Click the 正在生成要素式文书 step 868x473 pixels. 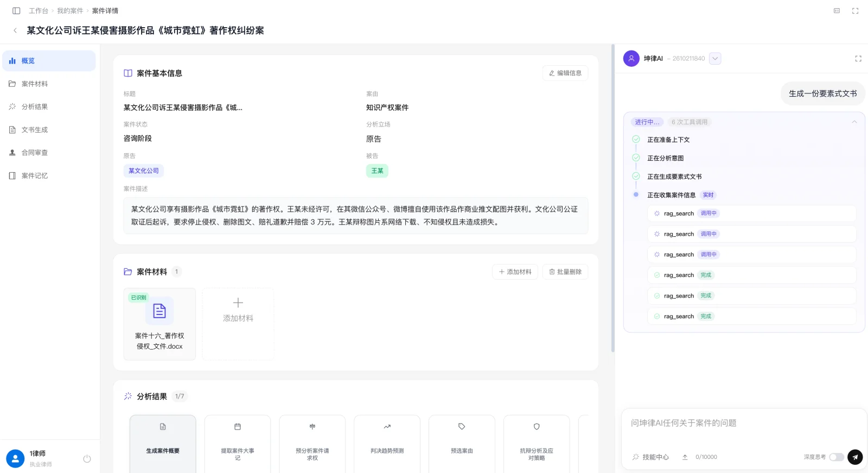674,176
